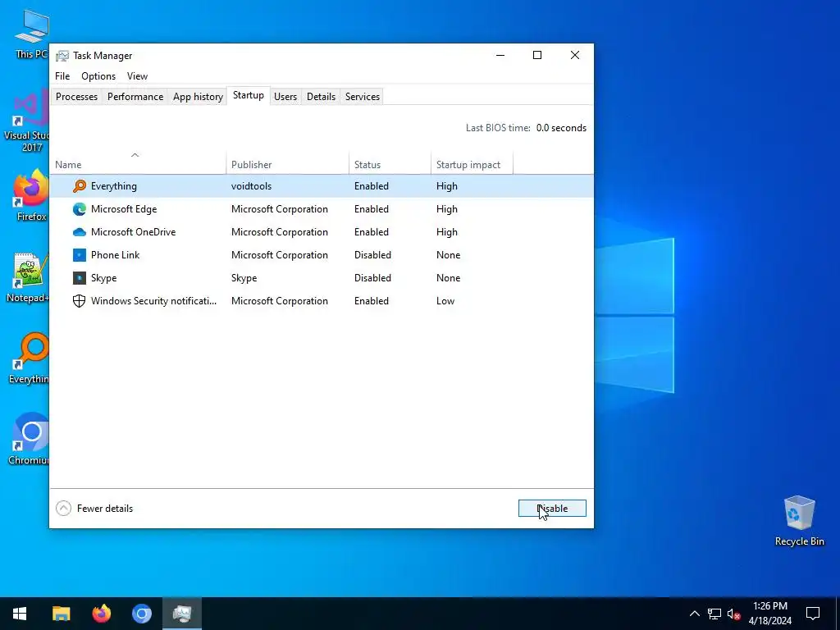Open File Explorer from the taskbar
The width and height of the screenshot is (840, 630).
click(x=61, y=614)
